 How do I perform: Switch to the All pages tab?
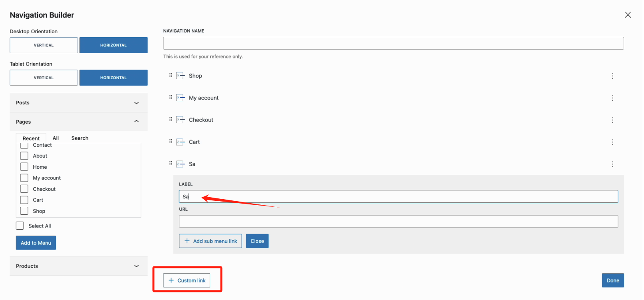click(56, 138)
